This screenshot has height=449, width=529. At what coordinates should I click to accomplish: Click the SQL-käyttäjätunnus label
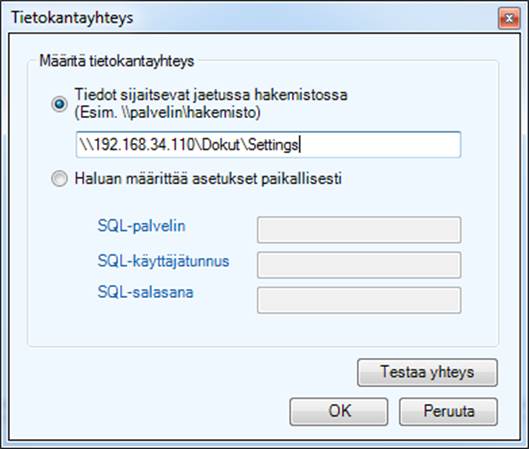click(x=163, y=261)
